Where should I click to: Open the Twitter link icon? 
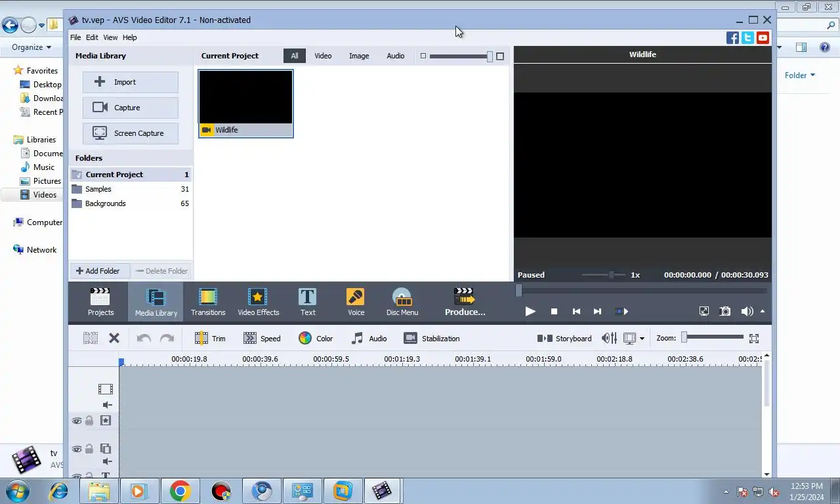pyautogui.click(x=747, y=38)
